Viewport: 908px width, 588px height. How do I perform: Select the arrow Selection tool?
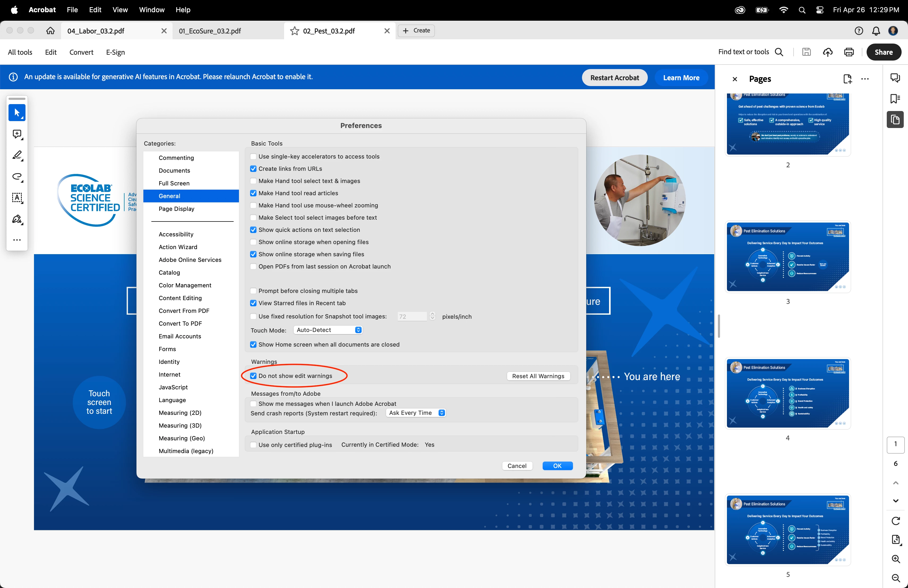(x=17, y=113)
